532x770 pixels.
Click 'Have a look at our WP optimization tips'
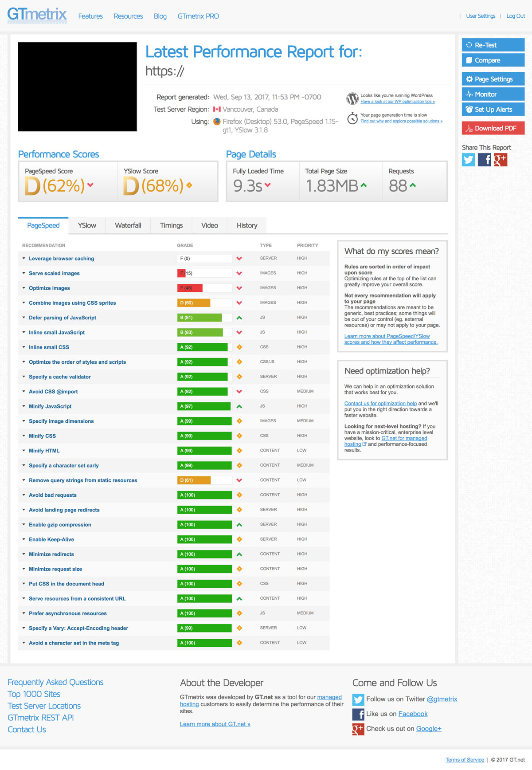coord(398,102)
